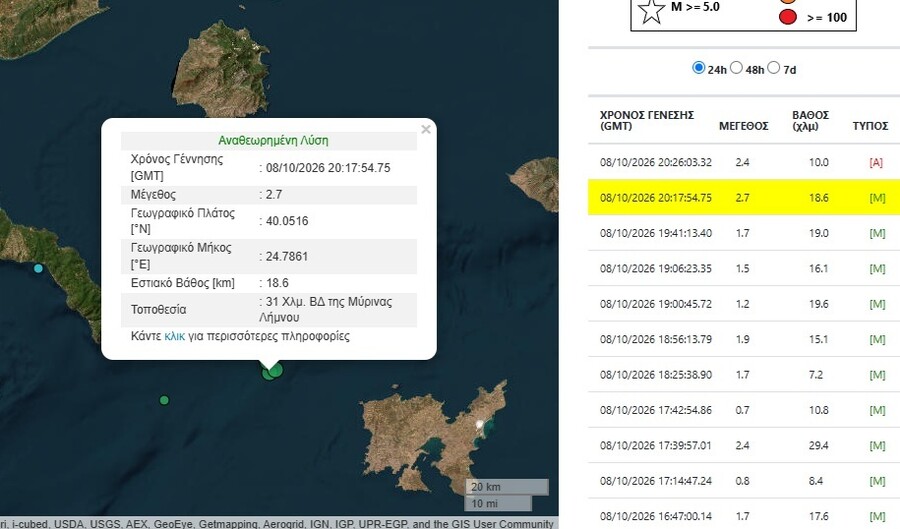Select the highlighted 20:17:54.75 earthquake row
Image resolution: width=900 pixels, height=529 pixels.
[x=744, y=197]
